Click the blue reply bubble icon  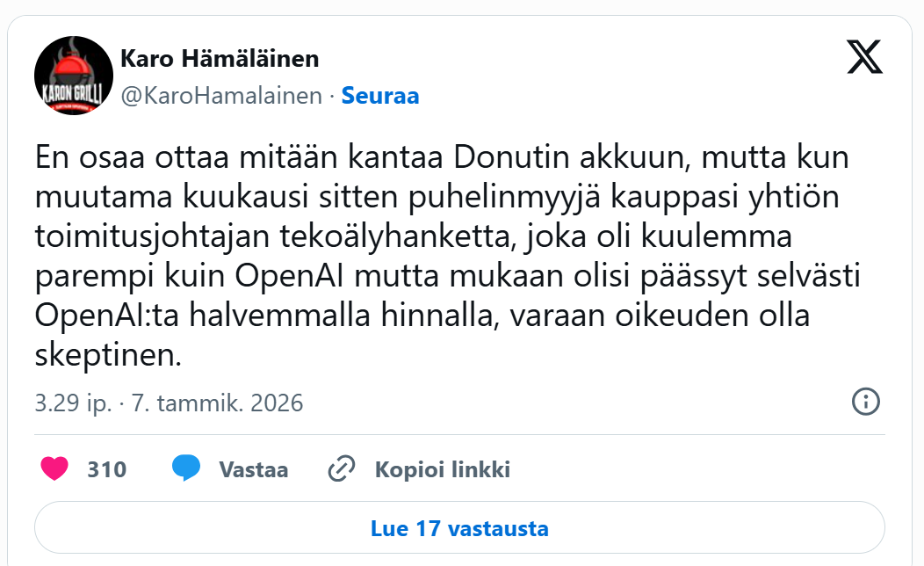(x=186, y=469)
